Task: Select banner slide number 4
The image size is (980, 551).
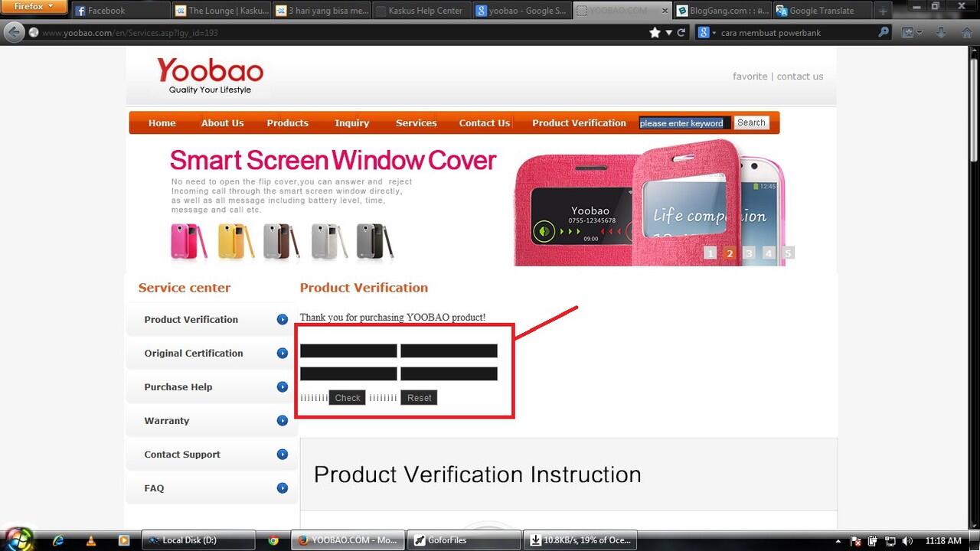Action: (x=769, y=253)
